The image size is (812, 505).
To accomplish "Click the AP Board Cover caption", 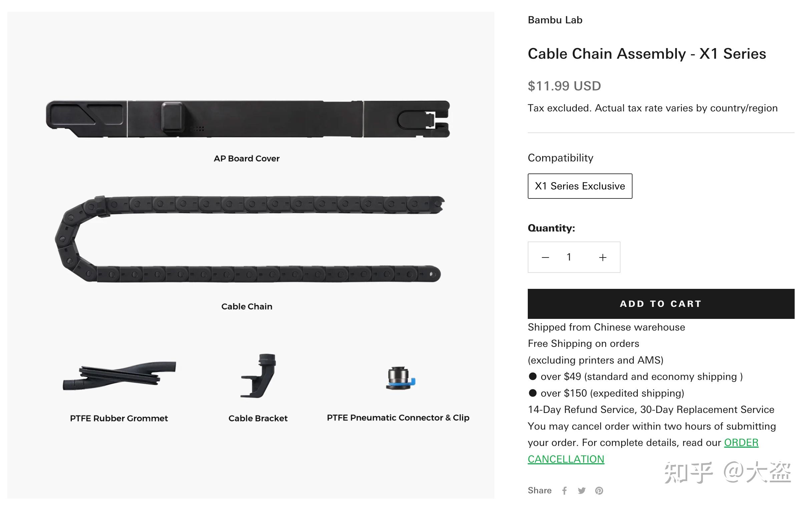I will pos(247,159).
